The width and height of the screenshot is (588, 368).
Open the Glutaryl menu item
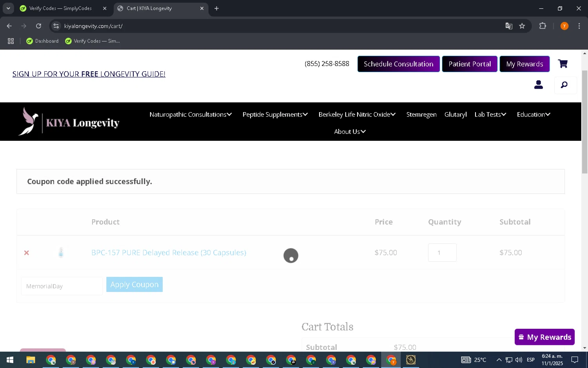point(456,115)
